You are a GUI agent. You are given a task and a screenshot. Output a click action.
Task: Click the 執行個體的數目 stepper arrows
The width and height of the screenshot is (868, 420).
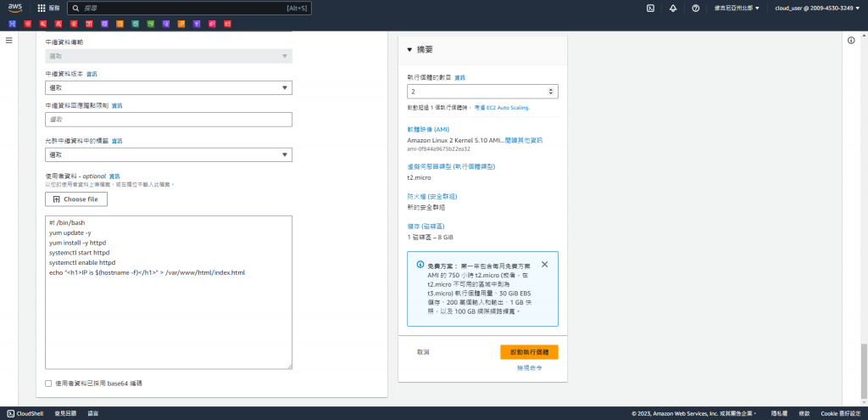pyautogui.click(x=549, y=92)
